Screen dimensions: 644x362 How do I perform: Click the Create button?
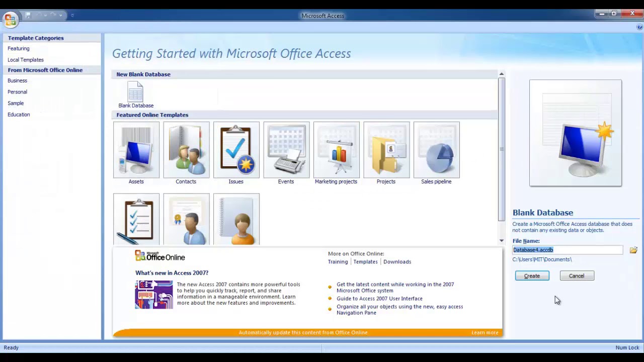pyautogui.click(x=532, y=276)
